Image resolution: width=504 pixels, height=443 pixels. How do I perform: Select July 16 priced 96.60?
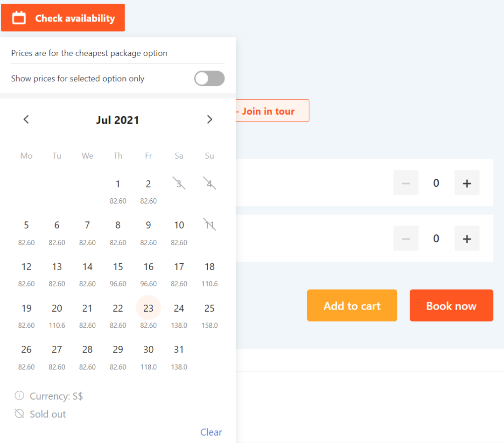(148, 274)
